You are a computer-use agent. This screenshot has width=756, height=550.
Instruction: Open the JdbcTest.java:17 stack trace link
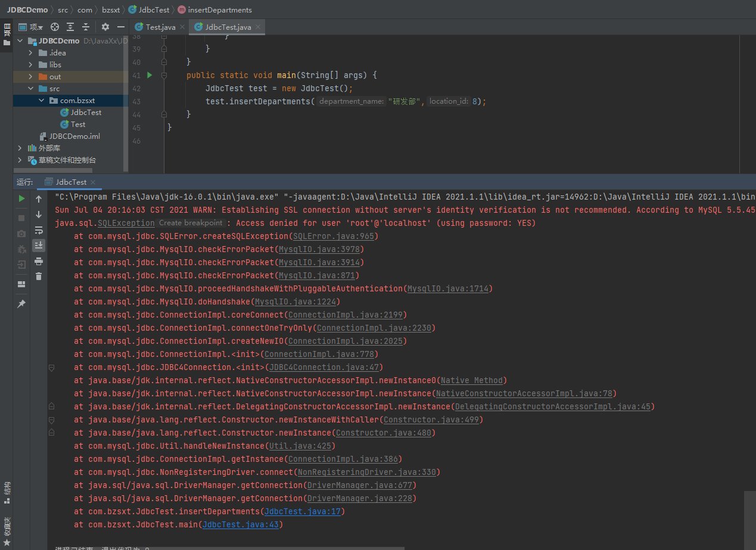tap(303, 511)
